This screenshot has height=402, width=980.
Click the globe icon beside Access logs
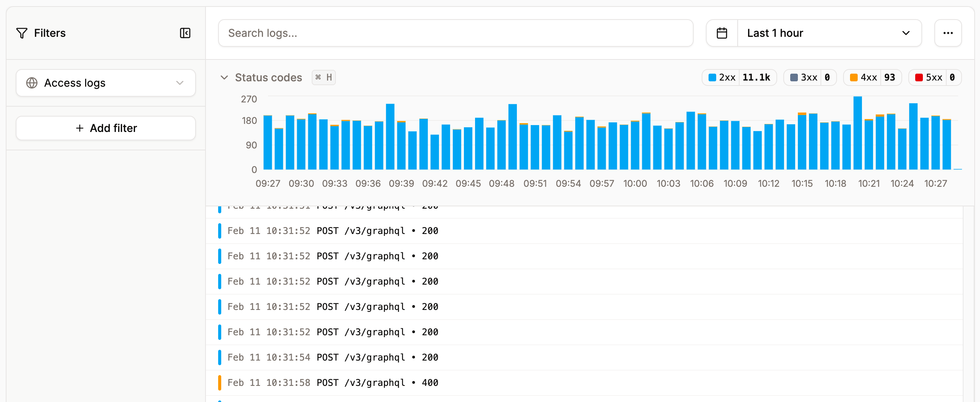[32, 82]
